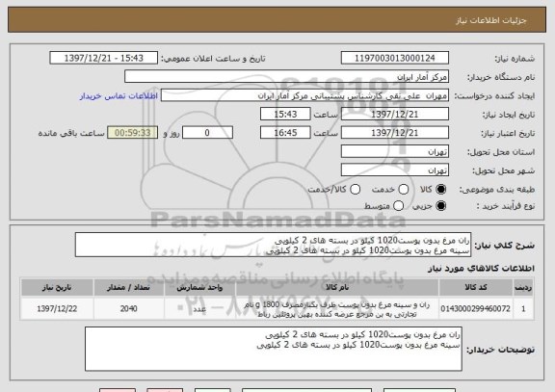Click the کد کالا column header
Image resolution: width=555 pixels, height=392 pixels.
click(x=476, y=287)
